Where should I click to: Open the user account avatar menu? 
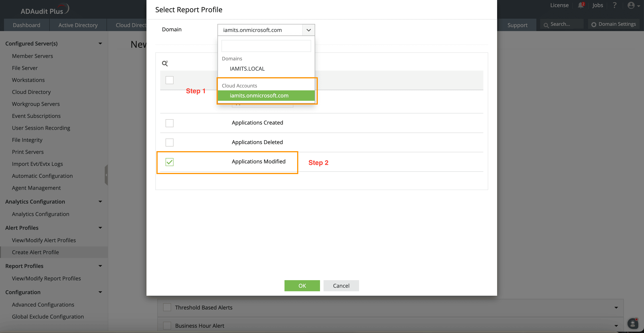pos(632,5)
